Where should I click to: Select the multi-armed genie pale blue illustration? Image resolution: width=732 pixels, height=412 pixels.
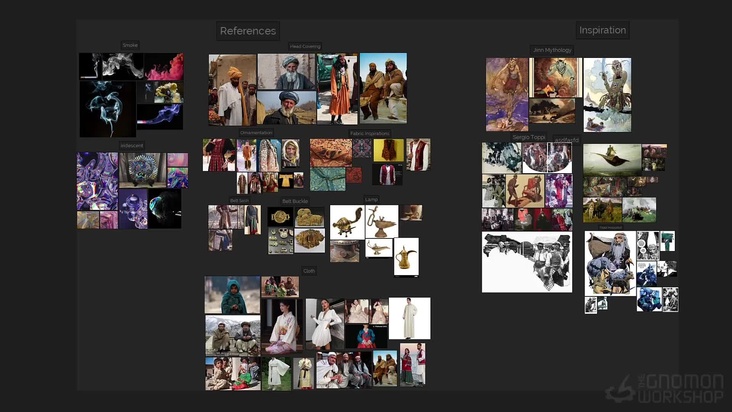click(607, 95)
